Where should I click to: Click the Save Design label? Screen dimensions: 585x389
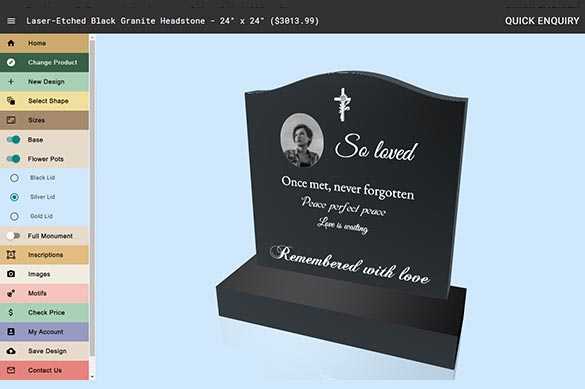click(47, 351)
